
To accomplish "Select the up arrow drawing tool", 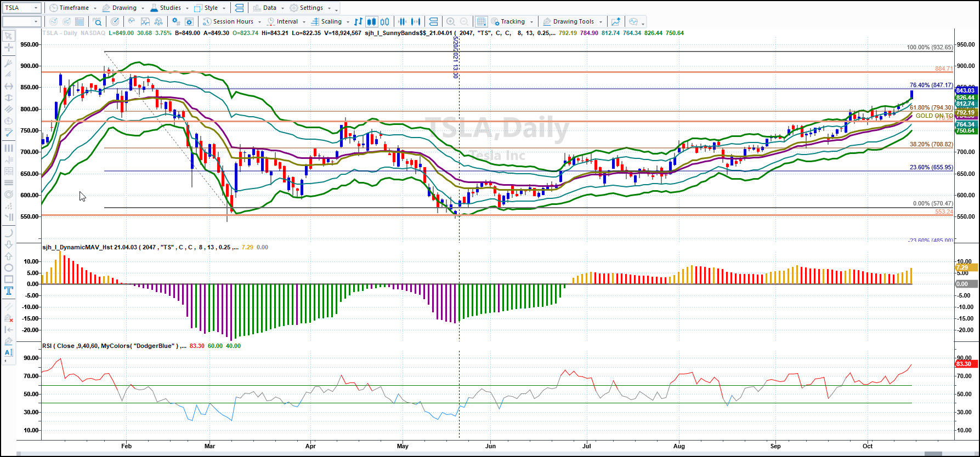I will [9, 256].
